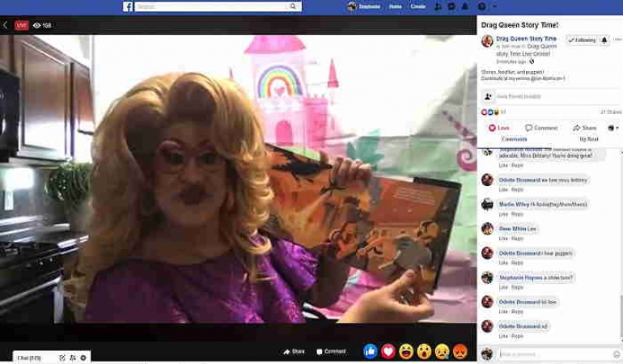React with the red heart Love emoji
Viewport: 623px width, 364px height.
click(388, 351)
